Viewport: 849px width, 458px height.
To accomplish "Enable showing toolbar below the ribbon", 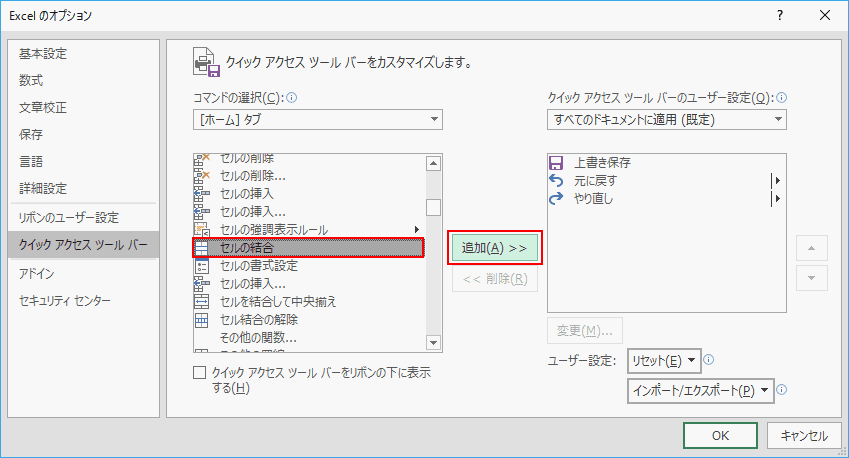I will [200, 372].
